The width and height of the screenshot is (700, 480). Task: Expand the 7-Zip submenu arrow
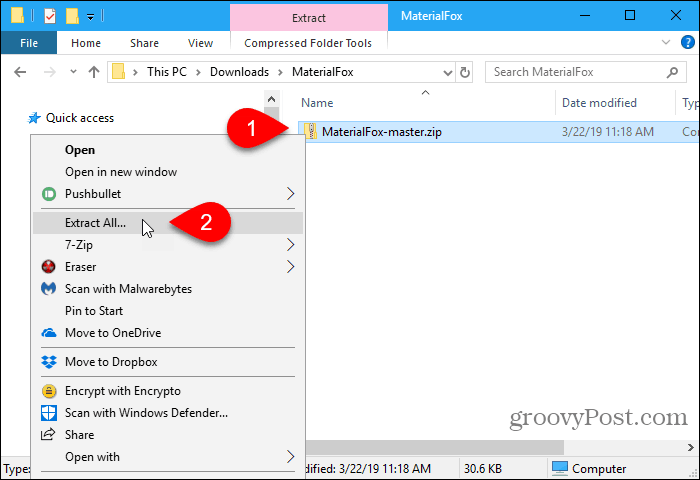click(x=290, y=245)
